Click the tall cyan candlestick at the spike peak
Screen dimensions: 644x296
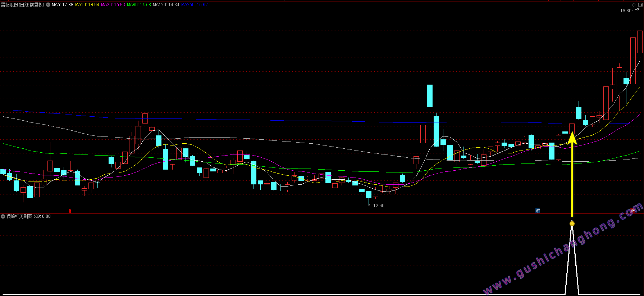430,96
